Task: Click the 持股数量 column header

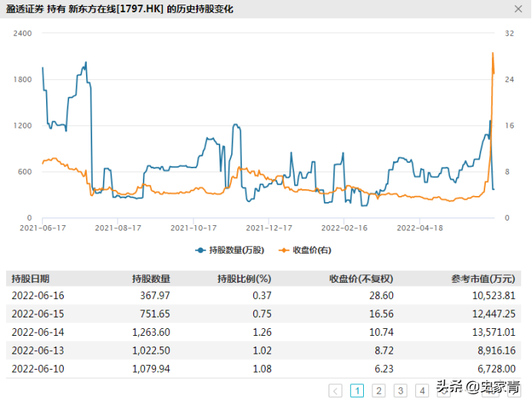Action: (x=151, y=279)
